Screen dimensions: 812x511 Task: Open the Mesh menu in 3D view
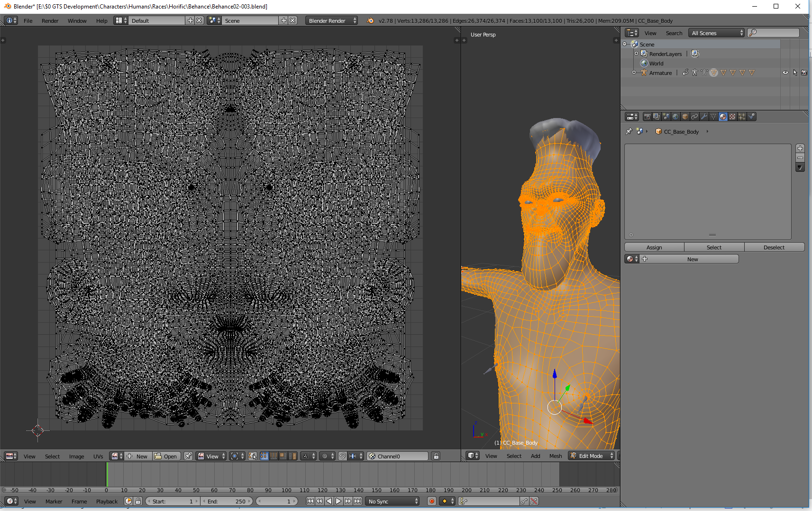[556, 456]
